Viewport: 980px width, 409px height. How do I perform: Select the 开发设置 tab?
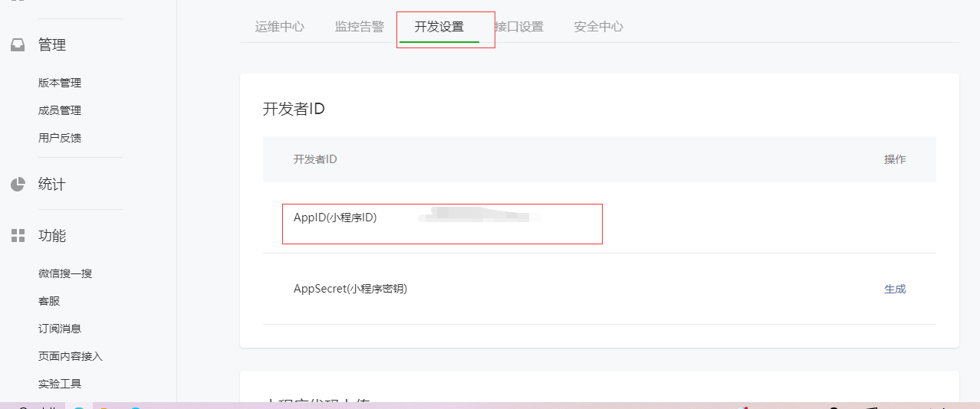click(x=439, y=27)
